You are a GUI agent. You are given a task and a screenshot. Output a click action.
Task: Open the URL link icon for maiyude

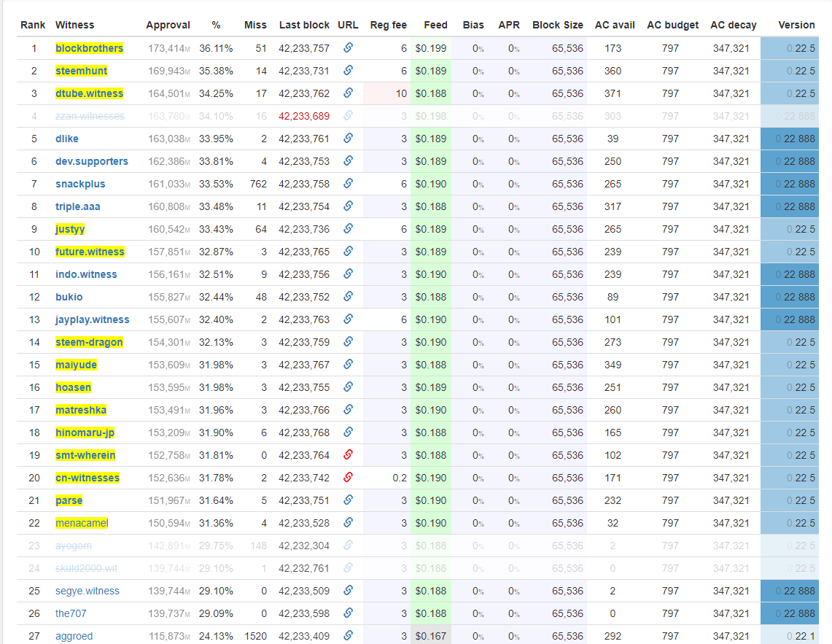coord(348,364)
